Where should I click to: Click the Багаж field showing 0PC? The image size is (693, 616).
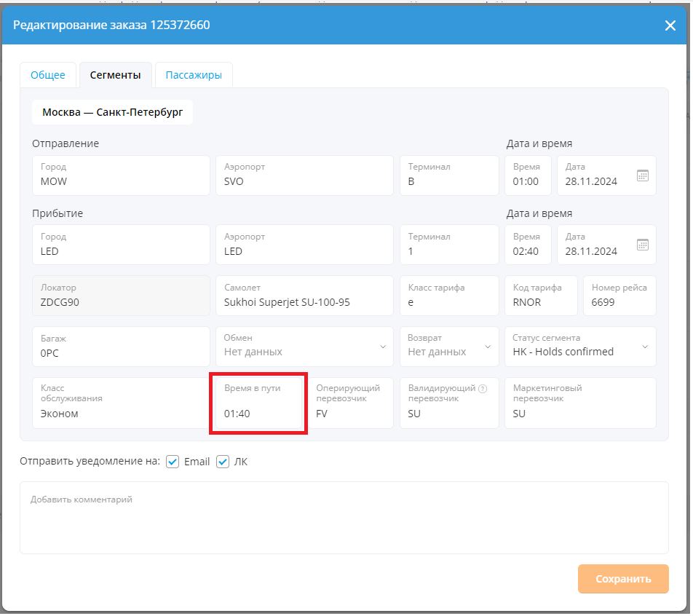click(x=121, y=347)
